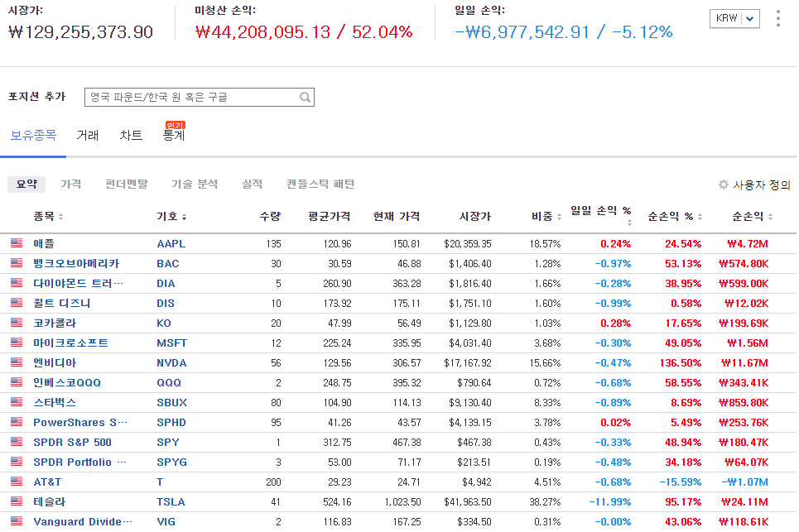Image resolution: width=799 pixels, height=532 pixels.
Task: Select the 기술 분석 view
Action: tap(195, 185)
